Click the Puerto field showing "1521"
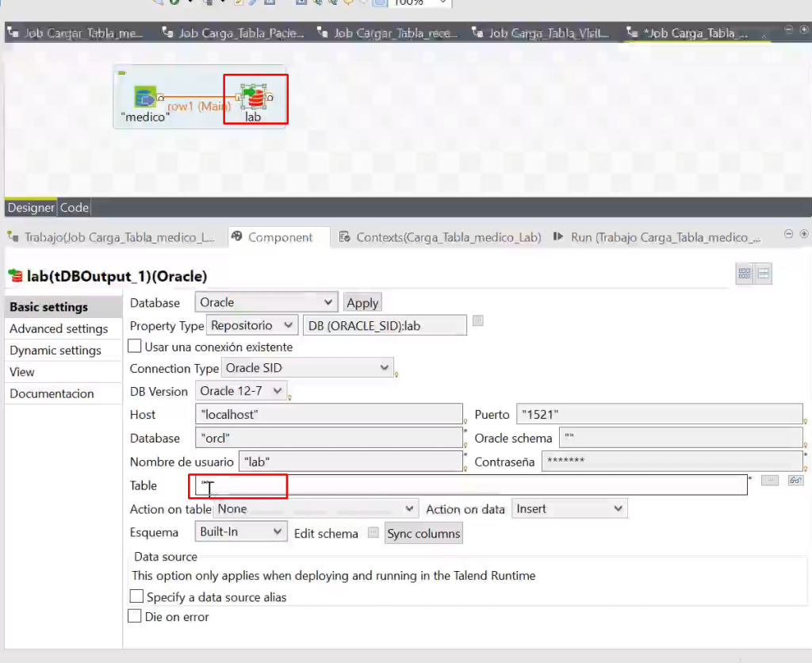The width and height of the screenshot is (812, 663). click(659, 414)
